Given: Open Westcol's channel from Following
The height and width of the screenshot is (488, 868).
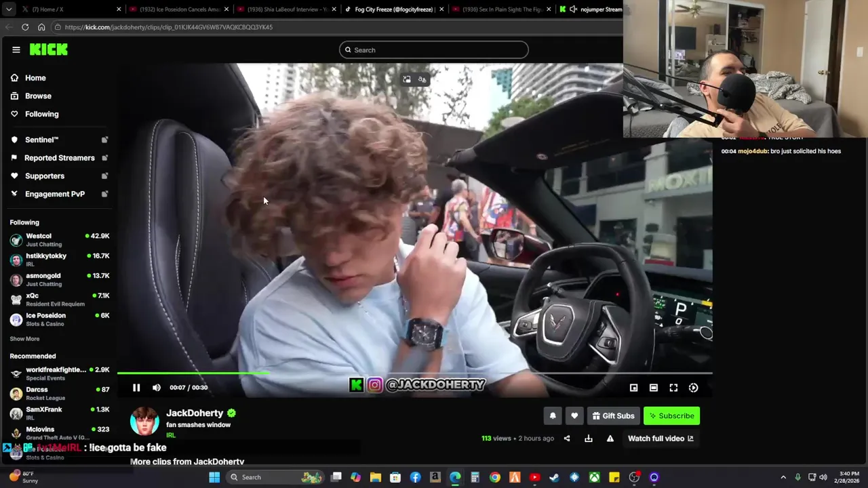Looking at the screenshot, I should (59, 240).
